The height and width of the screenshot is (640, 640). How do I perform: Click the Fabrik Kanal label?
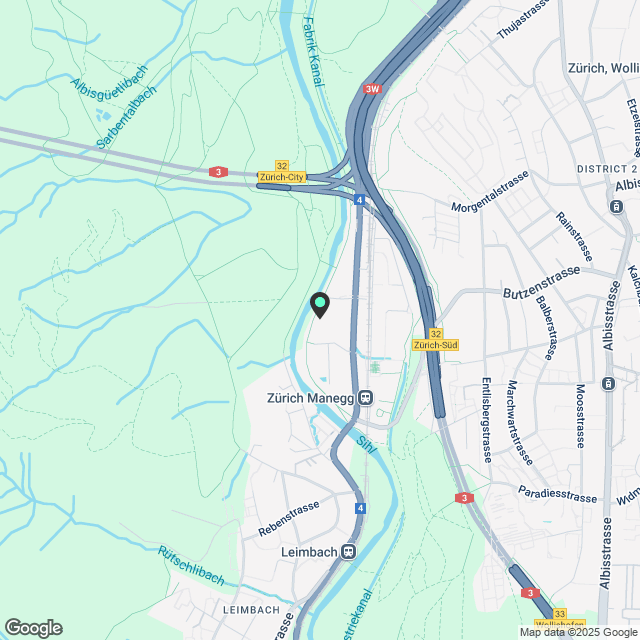(x=313, y=51)
